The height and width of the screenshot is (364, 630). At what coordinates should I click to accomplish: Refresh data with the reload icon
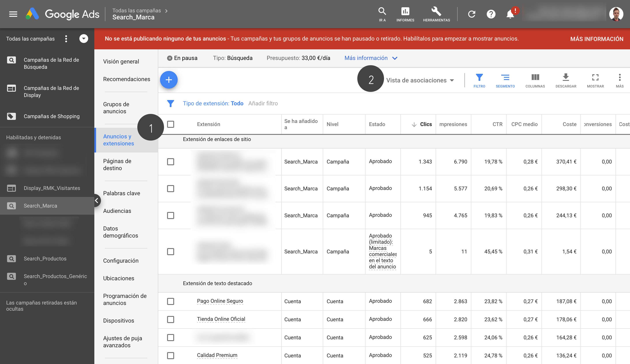(x=472, y=14)
